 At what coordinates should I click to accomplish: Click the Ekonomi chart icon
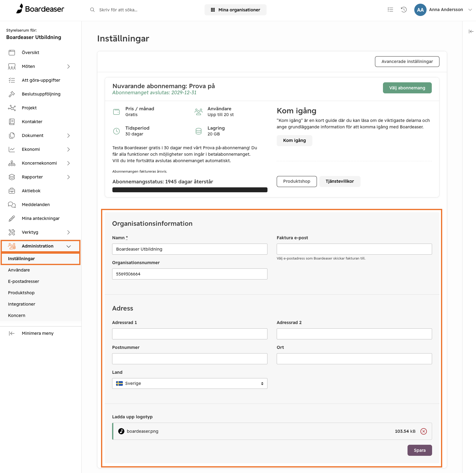[x=12, y=149]
